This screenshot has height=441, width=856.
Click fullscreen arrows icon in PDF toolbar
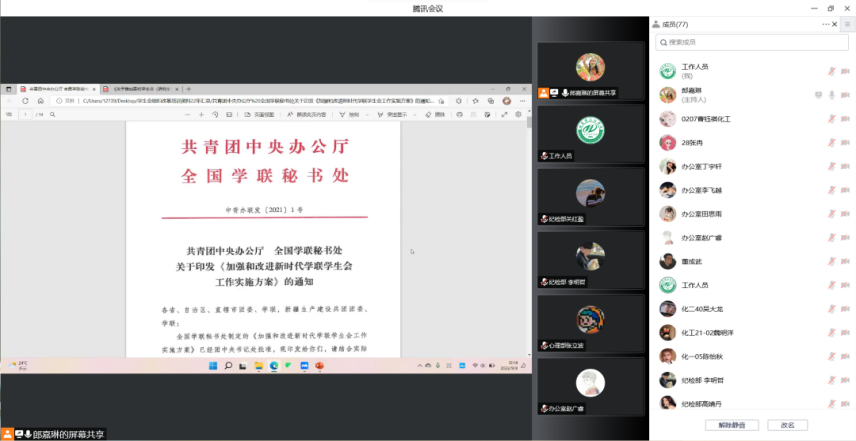tap(504, 115)
